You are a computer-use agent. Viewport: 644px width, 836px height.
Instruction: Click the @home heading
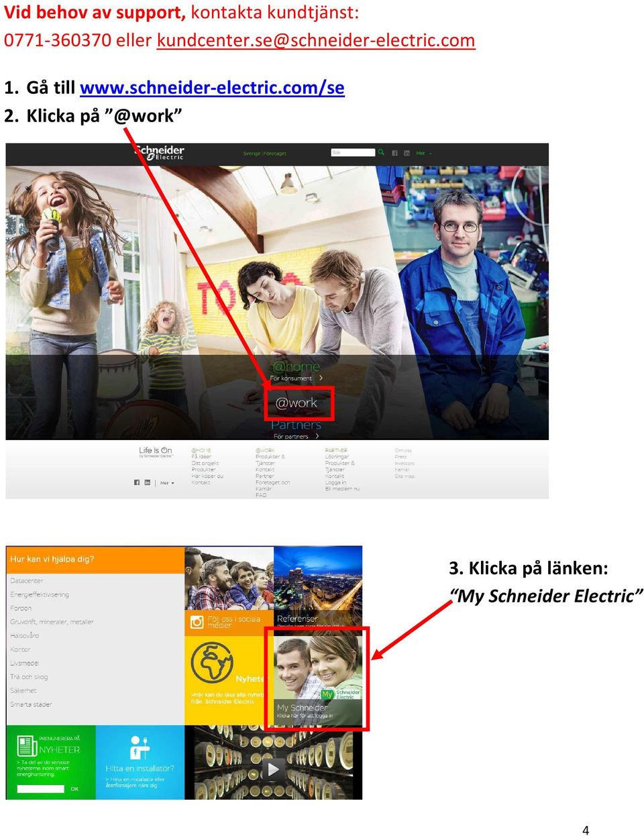pos(296,366)
